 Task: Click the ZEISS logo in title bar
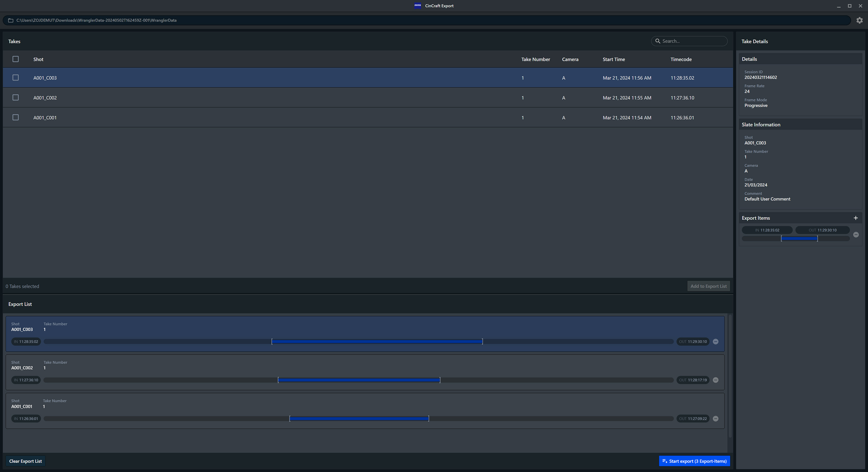pos(418,5)
